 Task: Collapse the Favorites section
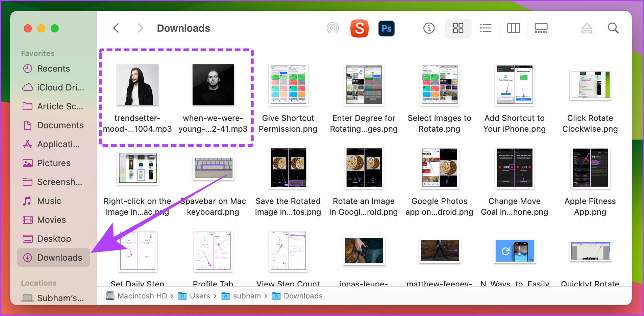click(x=38, y=53)
